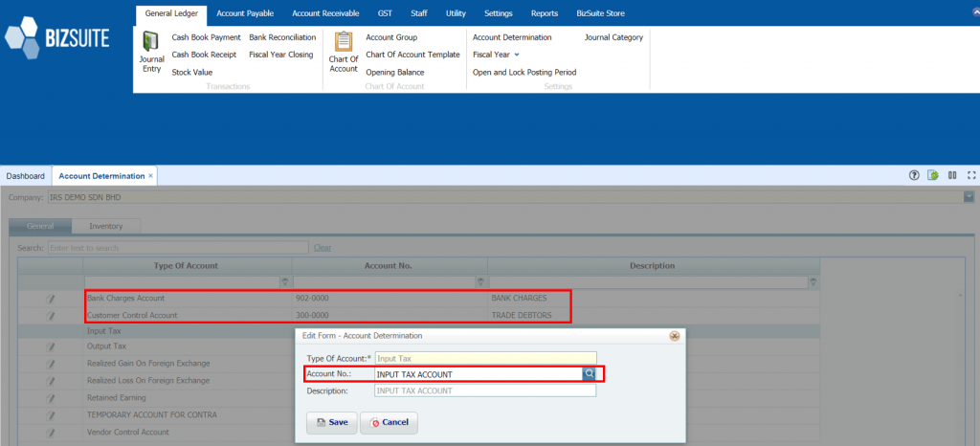Open the Staff ribbon tab

click(x=419, y=13)
